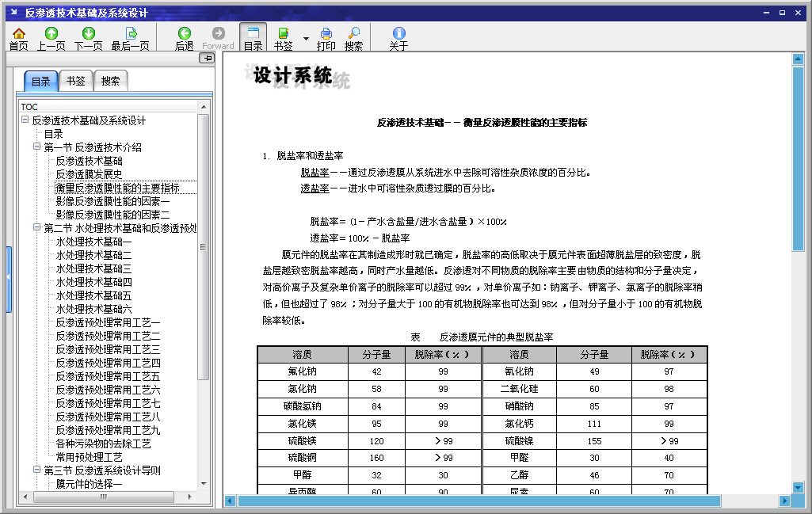Viewport: 812px width, 514px height.
Task: Open 反渗透膜发展史 tree item
Action: pos(89,174)
